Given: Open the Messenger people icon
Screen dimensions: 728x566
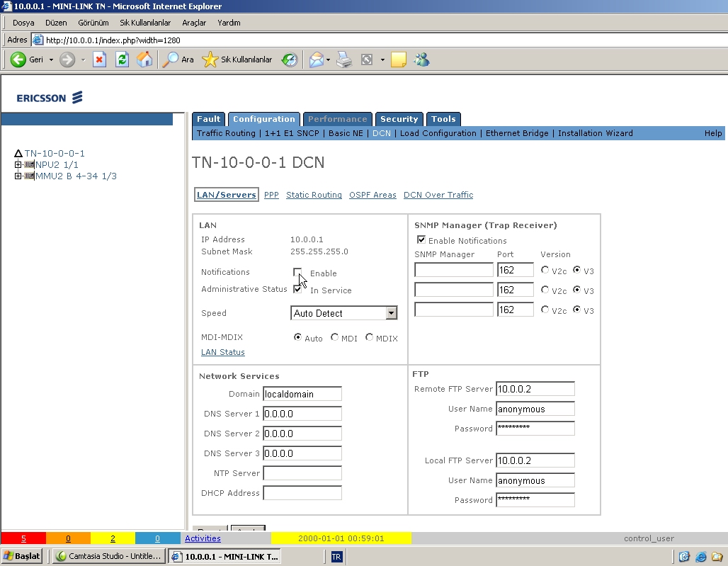Looking at the screenshot, I should [422, 60].
